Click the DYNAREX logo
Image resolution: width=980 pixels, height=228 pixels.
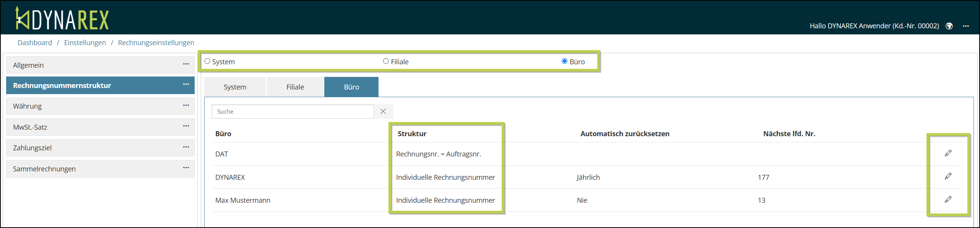[x=62, y=18]
